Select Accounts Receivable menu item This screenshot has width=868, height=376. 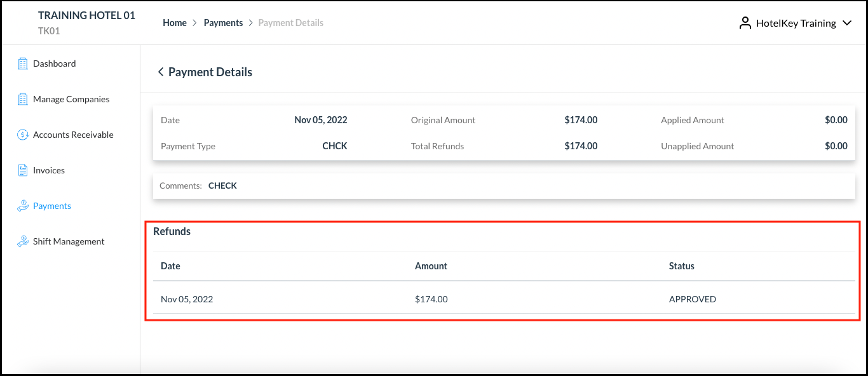point(73,135)
